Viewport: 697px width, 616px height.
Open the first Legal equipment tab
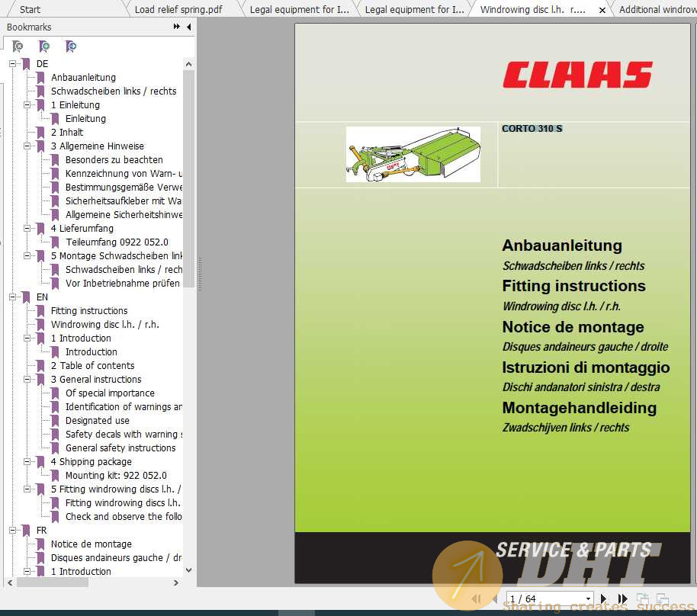299,9
